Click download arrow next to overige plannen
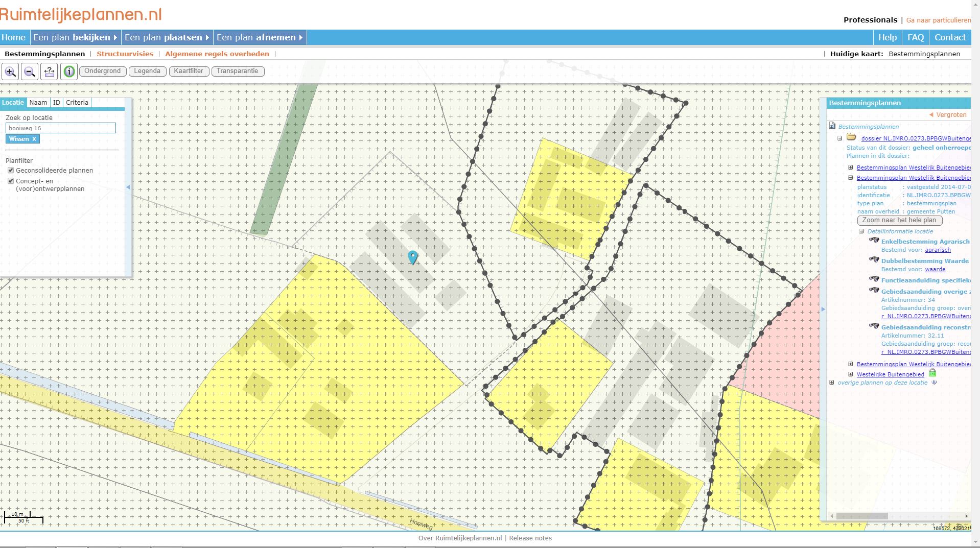 click(934, 382)
